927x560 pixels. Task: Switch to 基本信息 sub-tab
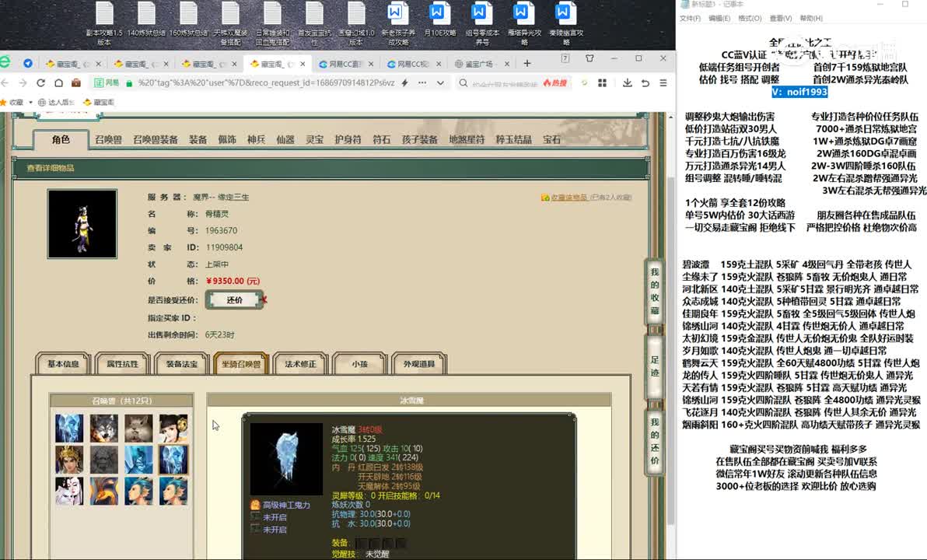coord(63,364)
